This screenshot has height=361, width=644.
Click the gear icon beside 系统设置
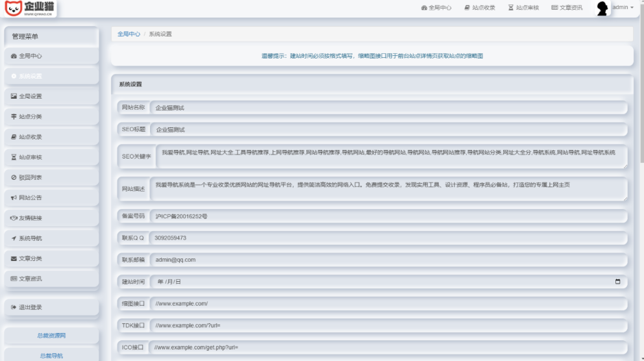(14, 76)
